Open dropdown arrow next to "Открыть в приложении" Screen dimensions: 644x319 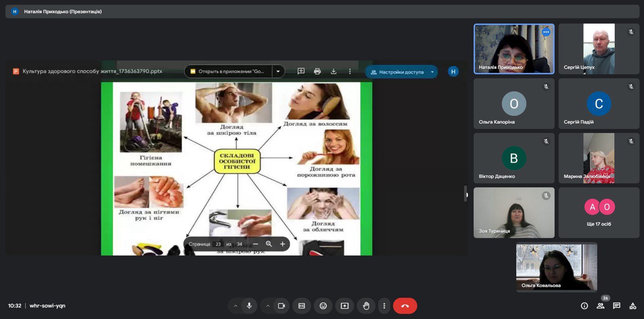[278, 71]
